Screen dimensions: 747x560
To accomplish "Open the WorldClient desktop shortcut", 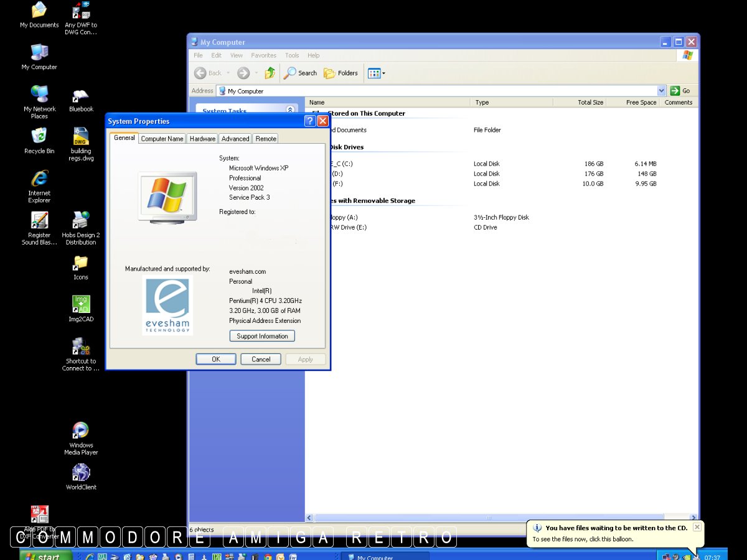I will pyautogui.click(x=81, y=473).
